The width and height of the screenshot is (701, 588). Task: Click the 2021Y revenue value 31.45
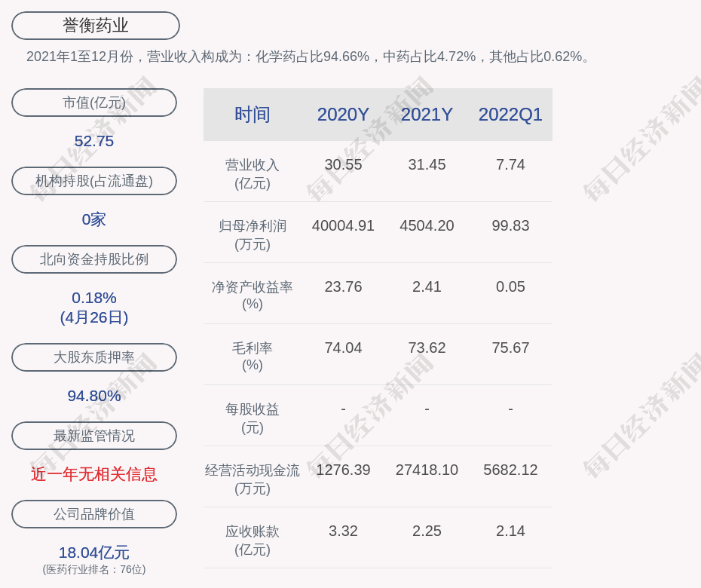pos(427,164)
